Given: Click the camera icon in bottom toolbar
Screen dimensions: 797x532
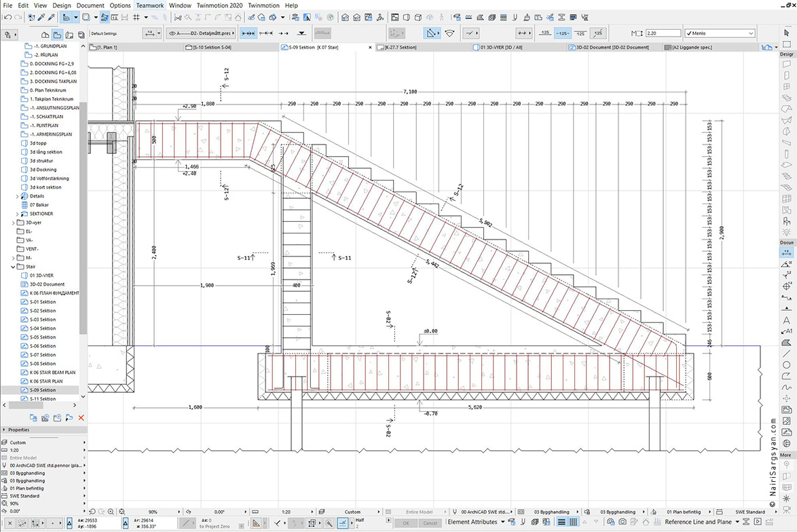Looking at the screenshot, I should pos(623,522).
